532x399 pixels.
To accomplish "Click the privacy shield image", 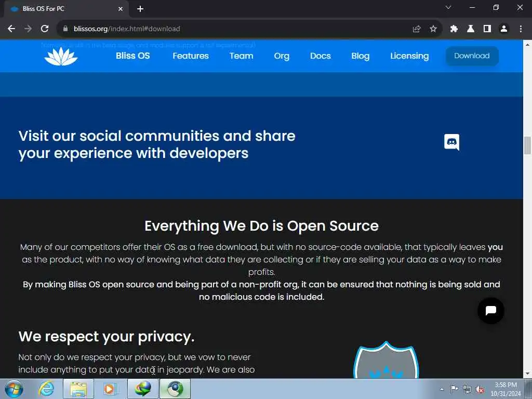I will 386,361.
